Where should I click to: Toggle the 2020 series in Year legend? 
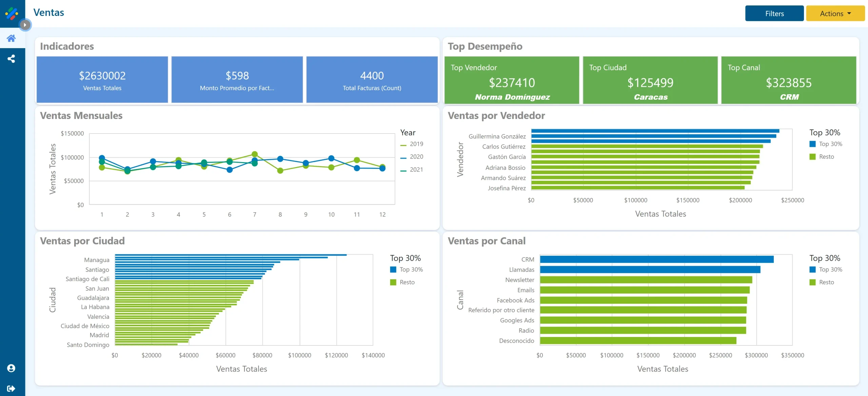(x=416, y=157)
